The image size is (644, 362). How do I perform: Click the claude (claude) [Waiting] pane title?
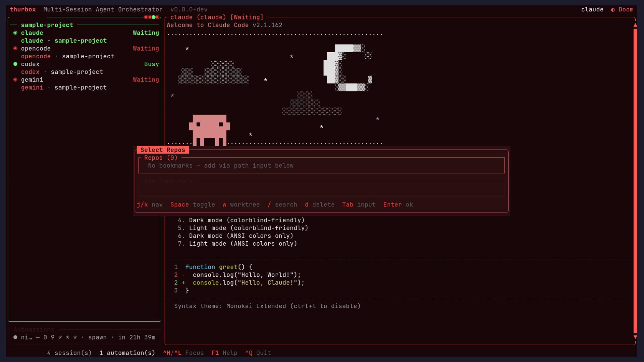217,17
